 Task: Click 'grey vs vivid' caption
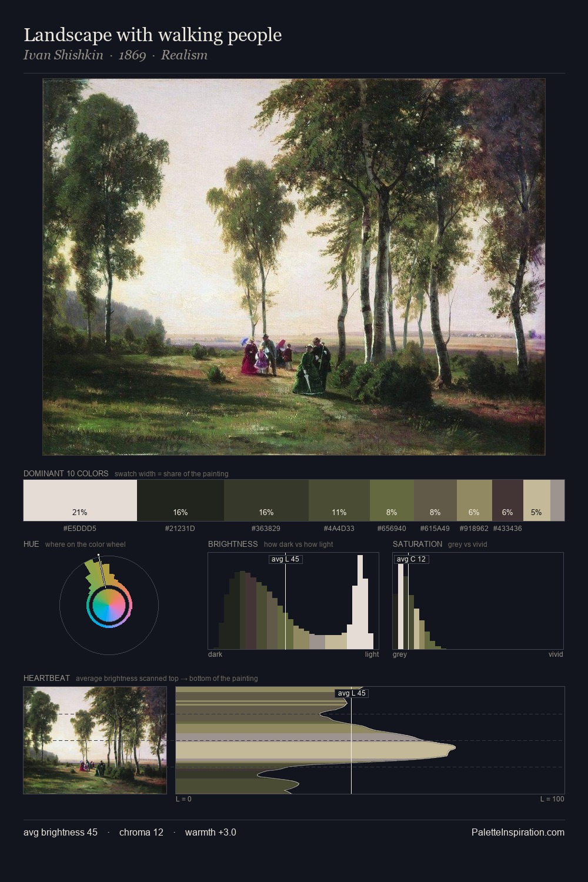point(467,544)
